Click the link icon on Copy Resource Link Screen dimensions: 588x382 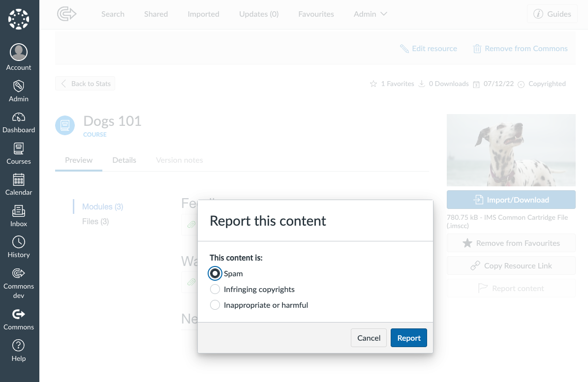(475, 265)
